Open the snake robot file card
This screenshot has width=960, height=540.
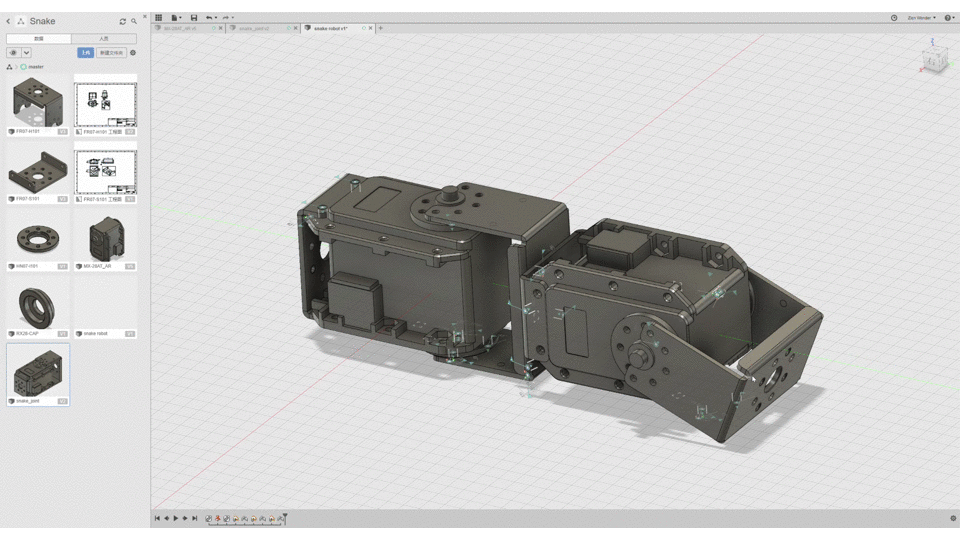point(105,307)
